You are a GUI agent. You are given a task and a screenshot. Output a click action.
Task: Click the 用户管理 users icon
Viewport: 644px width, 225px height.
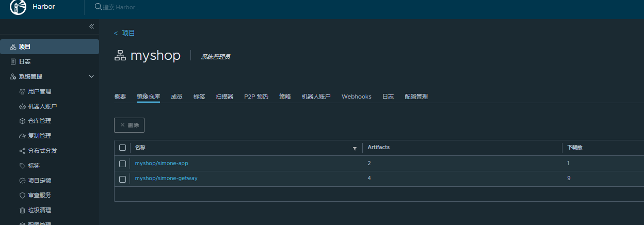(22, 92)
